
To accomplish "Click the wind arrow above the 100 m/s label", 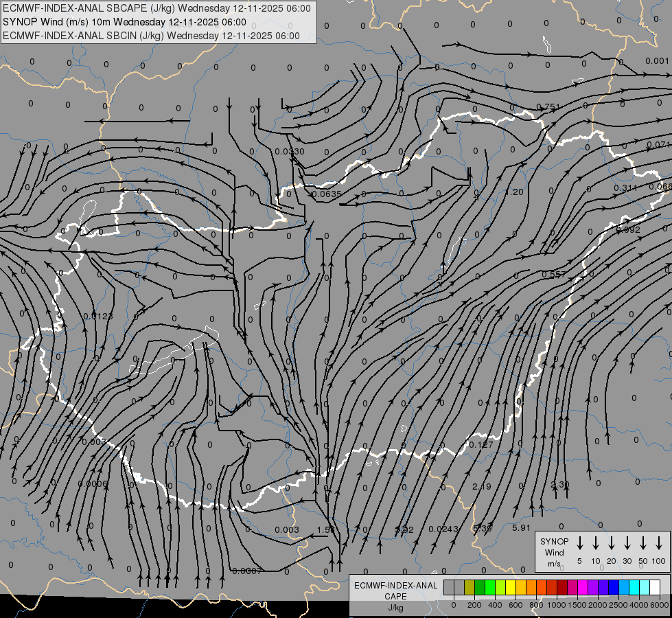I will 659,543.
